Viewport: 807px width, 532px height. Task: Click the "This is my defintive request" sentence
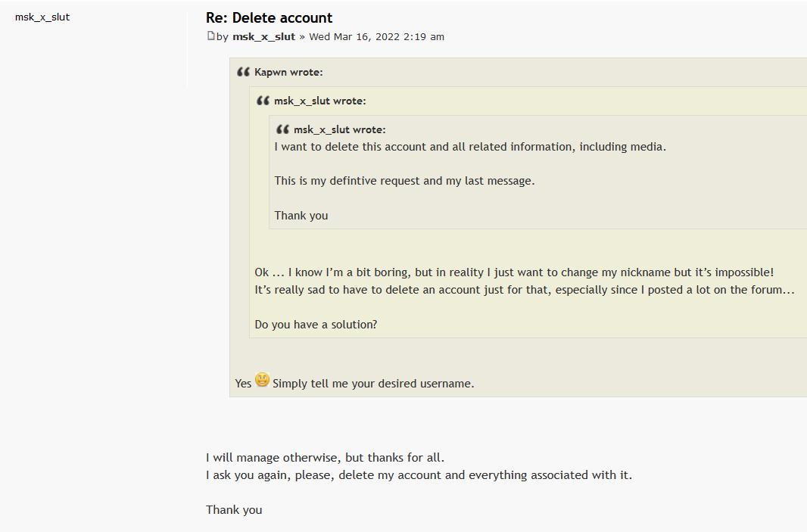[404, 181]
